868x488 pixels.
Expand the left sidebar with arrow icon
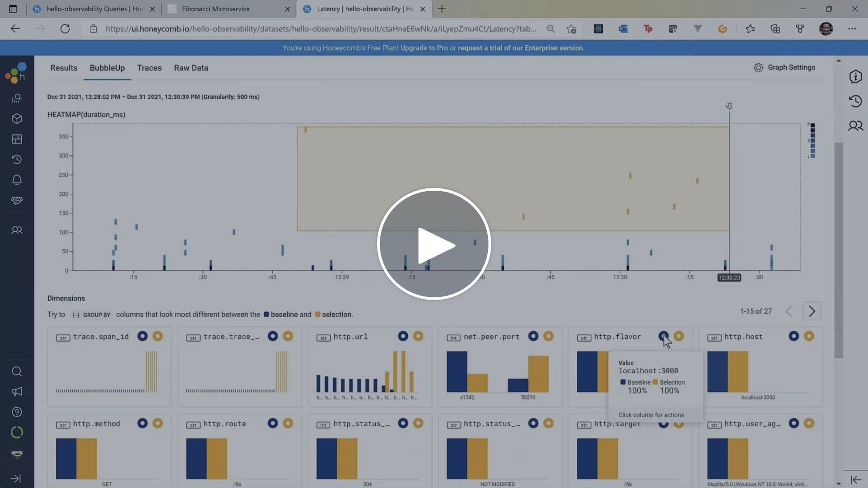pos(16,479)
